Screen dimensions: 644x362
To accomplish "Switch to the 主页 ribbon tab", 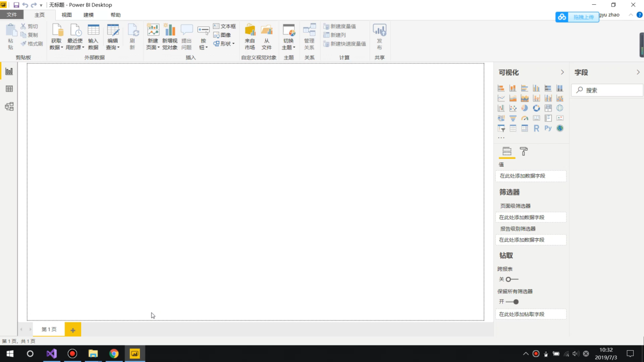I will click(40, 15).
